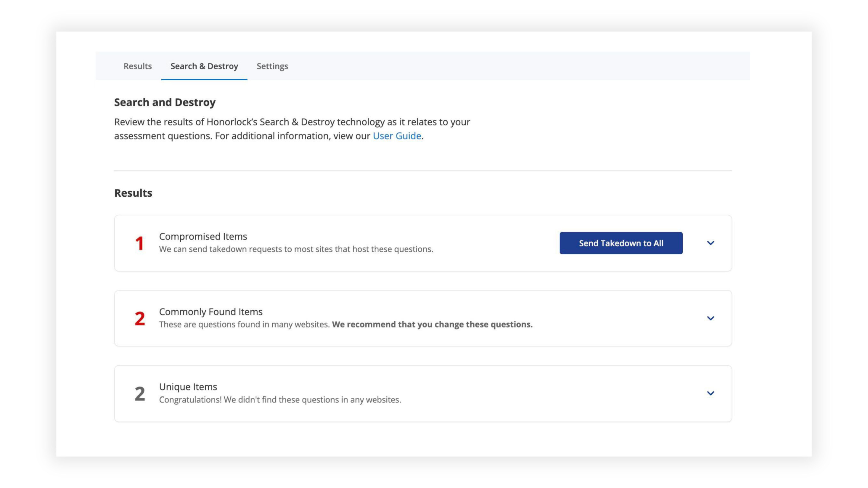Screen dimensions: 868x488
Task: Click the Congratulations message text
Action: coord(280,400)
